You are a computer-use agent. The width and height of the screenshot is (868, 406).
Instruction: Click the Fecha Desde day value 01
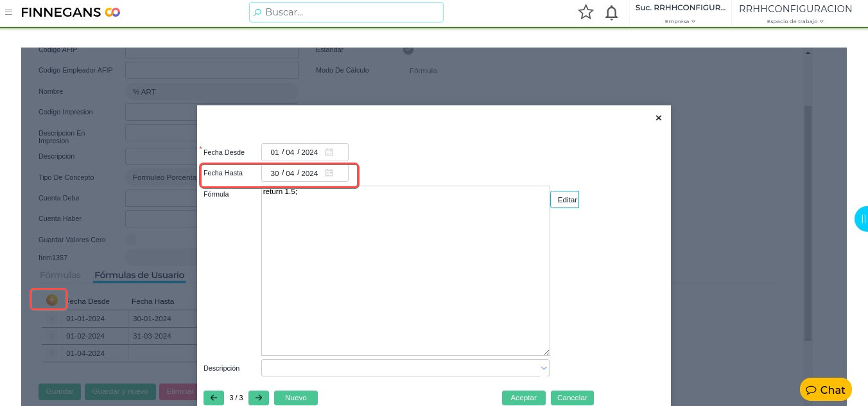pos(275,153)
